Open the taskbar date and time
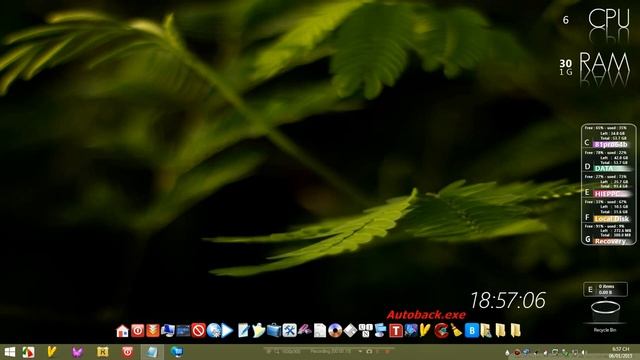 (x=621, y=352)
